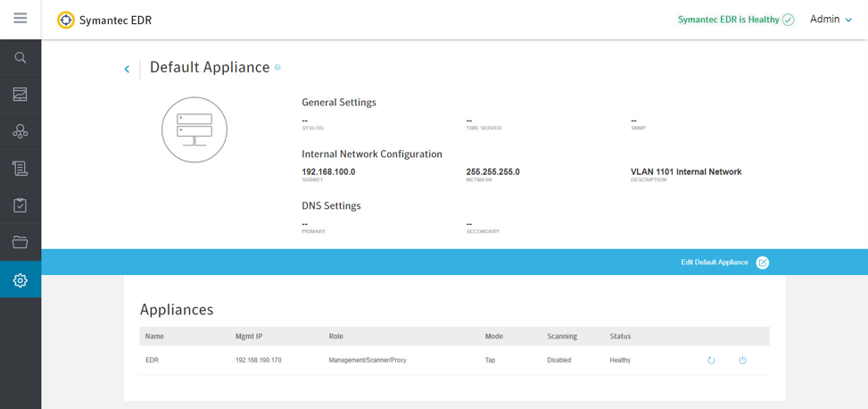
Task: Open the reports document icon in sidebar
Action: (x=20, y=169)
